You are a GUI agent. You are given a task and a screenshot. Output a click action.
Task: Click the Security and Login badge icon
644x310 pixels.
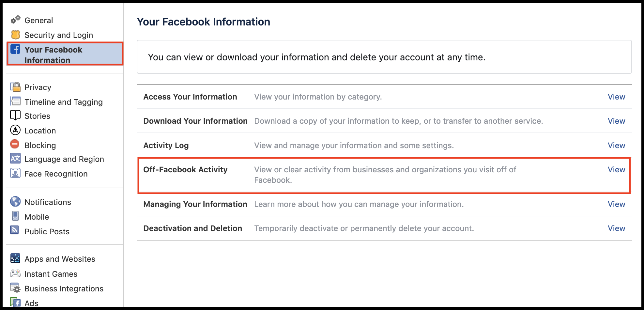tap(15, 35)
